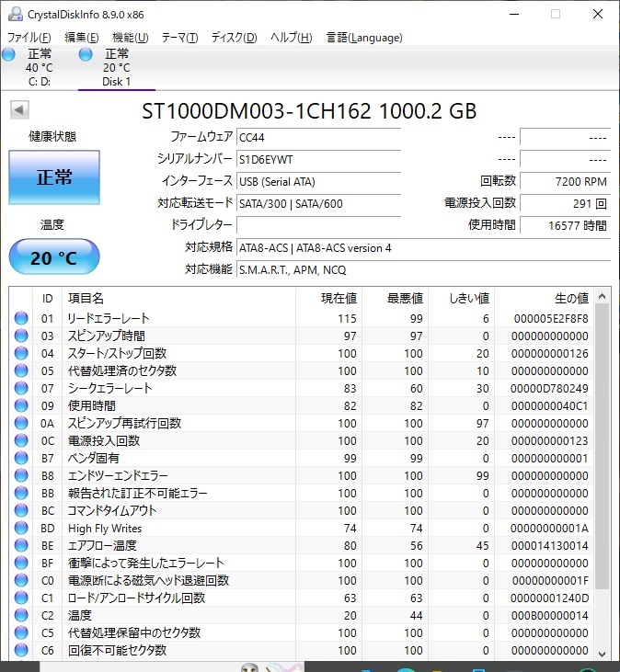Click status icon of row BB 報告された訂正不可能エラー
Screen dimensions: 620x672
click(21, 493)
